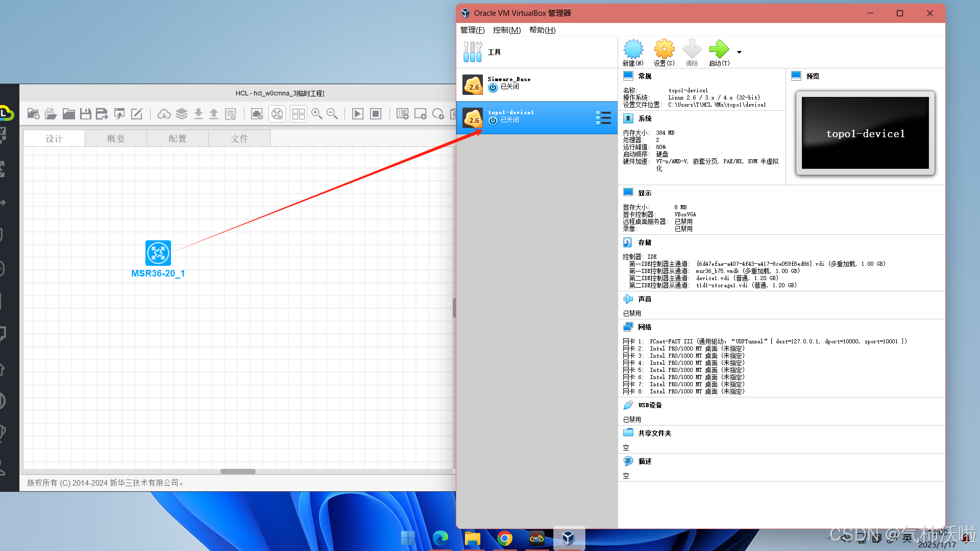Screen dimensions: 980x551
Task: Click the New VM (新建) icon
Action: click(633, 50)
